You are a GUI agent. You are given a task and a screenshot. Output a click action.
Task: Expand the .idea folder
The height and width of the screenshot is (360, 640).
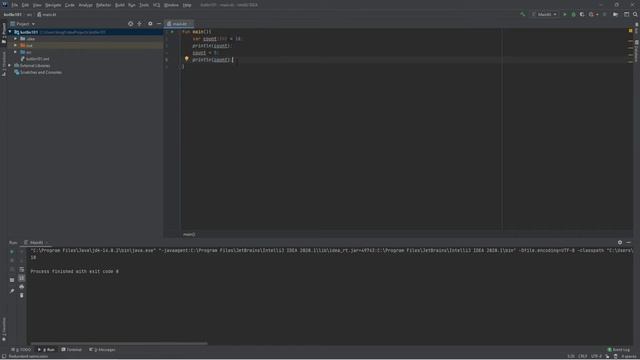point(16,39)
